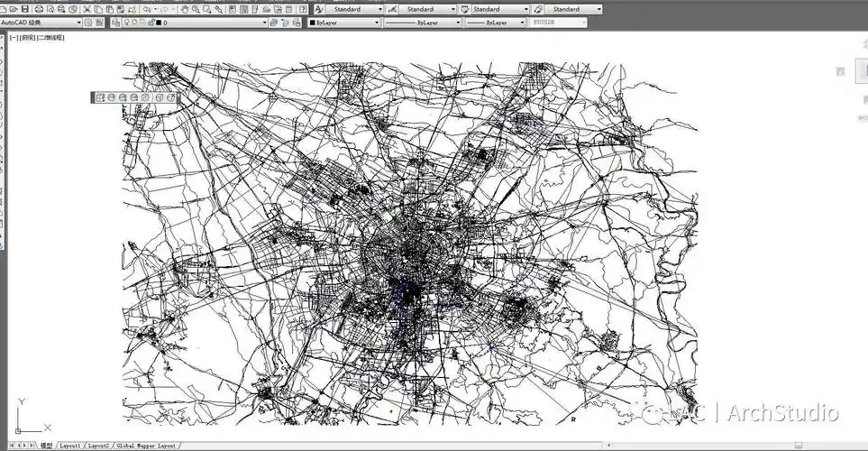
Task: Toggle the layer on/off lightbulb icon
Action: click(126, 23)
